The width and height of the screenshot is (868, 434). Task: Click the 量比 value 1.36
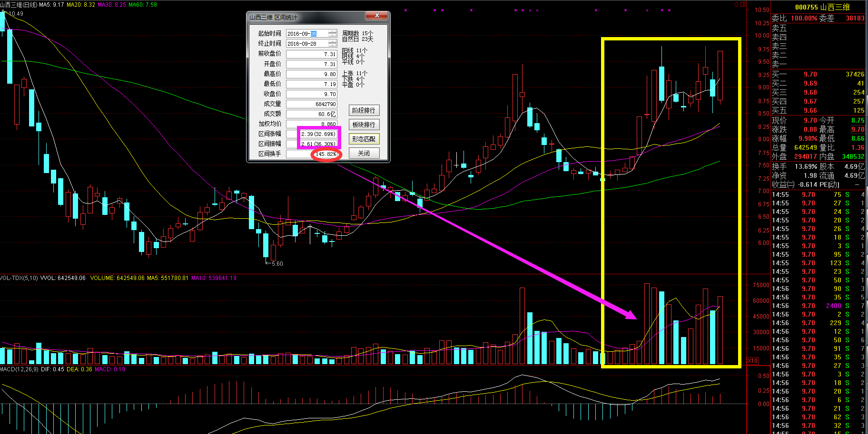click(x=858, y=148)
